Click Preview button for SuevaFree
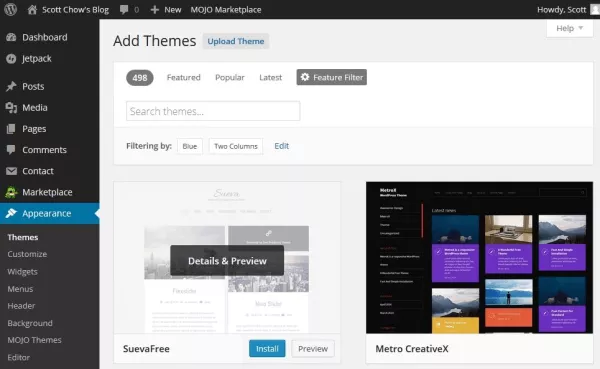Screen dimensions: 600x369 point(313,349)
